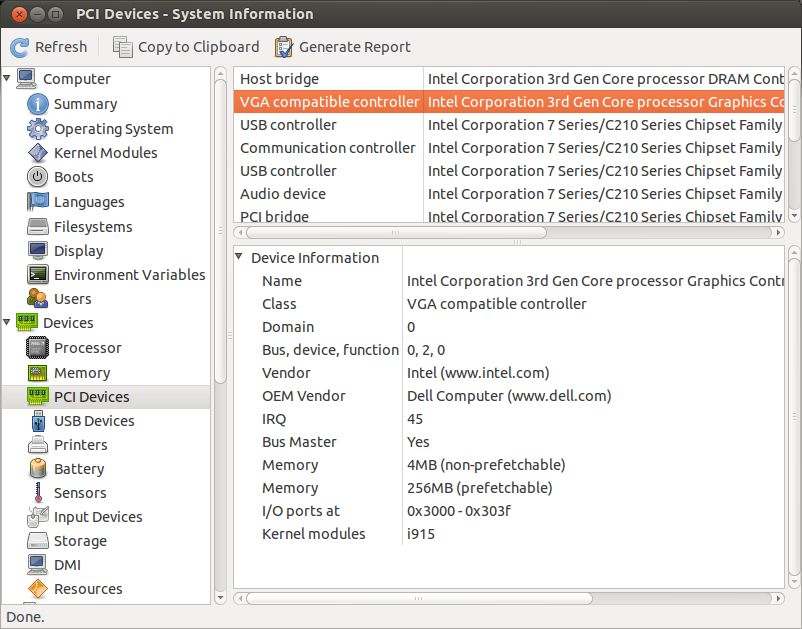Select Environment Variables in sidebar
802x629 pixels.
pos(129,275)
